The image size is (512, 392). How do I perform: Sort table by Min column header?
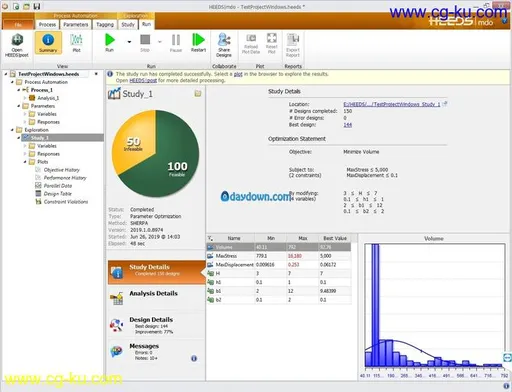(271, 238)
